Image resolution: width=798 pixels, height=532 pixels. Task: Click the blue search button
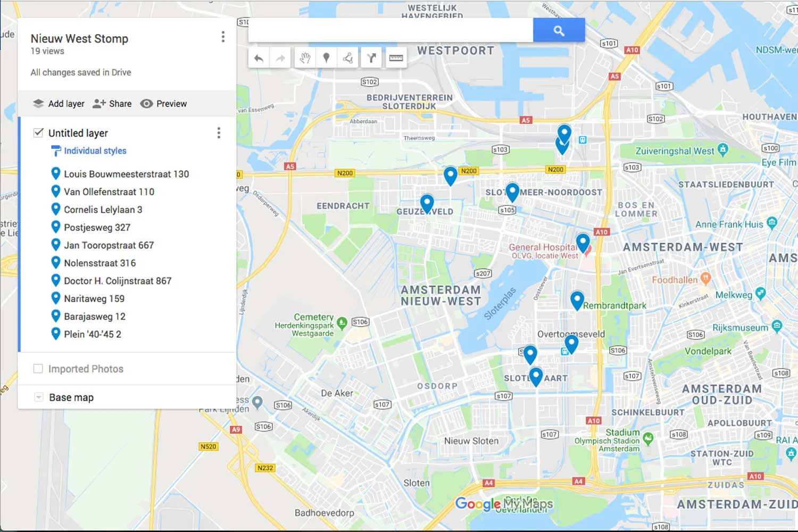(559, 31)
